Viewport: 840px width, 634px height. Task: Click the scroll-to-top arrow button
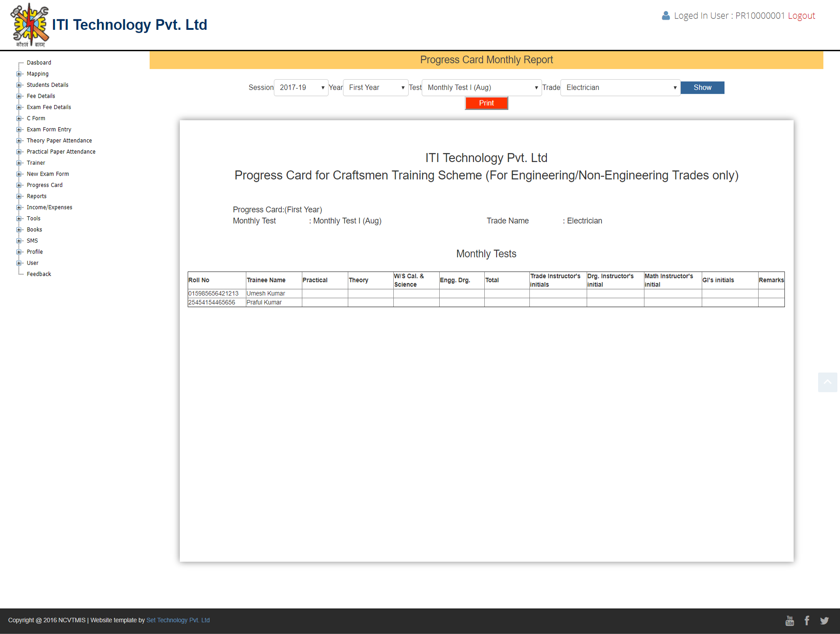tap(827, 382)
